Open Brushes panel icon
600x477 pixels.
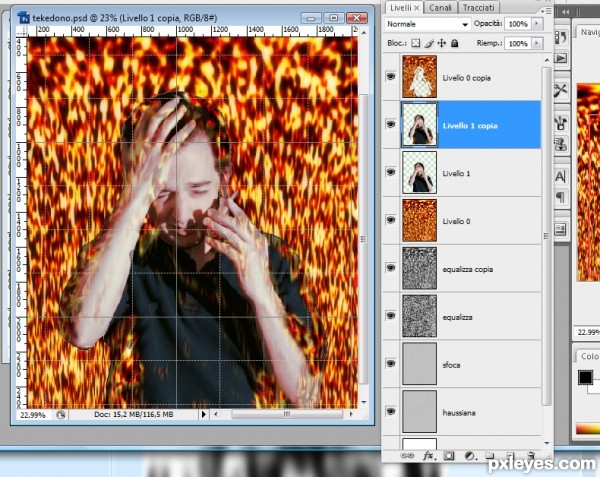pos(561,123)
